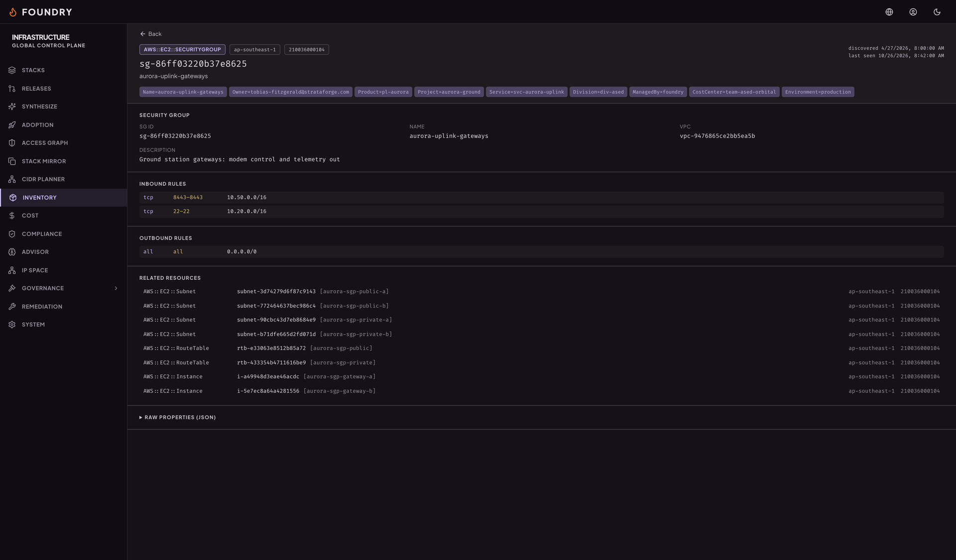
Task: Click the Releases branch icon
Action: click(12, 89)
